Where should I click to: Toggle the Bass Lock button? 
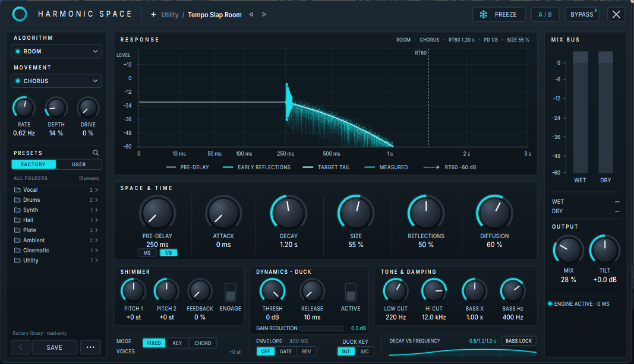519,341
